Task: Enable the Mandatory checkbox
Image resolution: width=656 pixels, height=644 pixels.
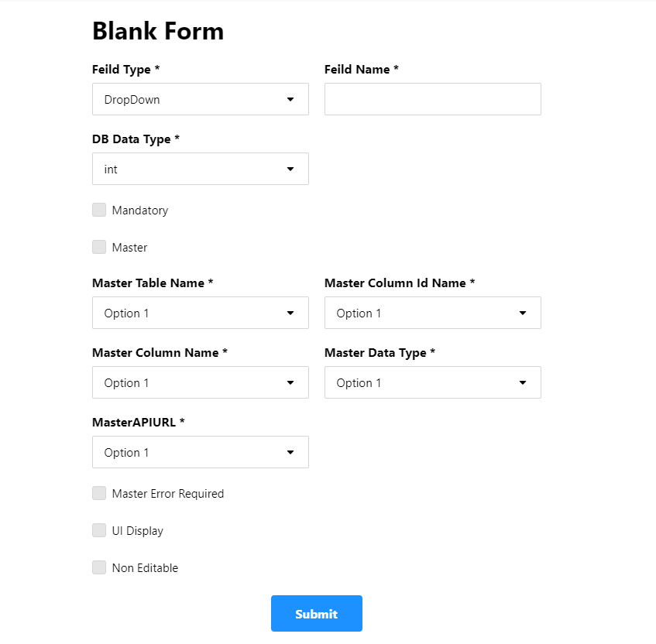Action: (x=99, y=210)
